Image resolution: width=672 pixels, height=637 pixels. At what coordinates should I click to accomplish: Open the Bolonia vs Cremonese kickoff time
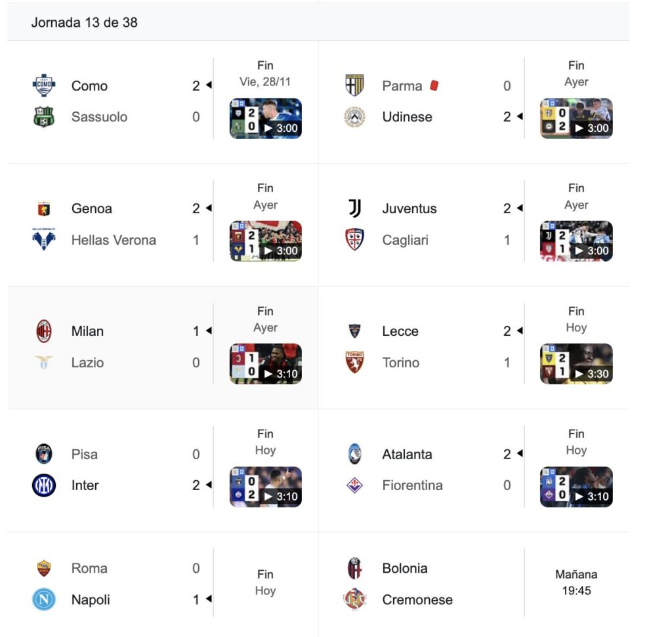click(576, 583)
